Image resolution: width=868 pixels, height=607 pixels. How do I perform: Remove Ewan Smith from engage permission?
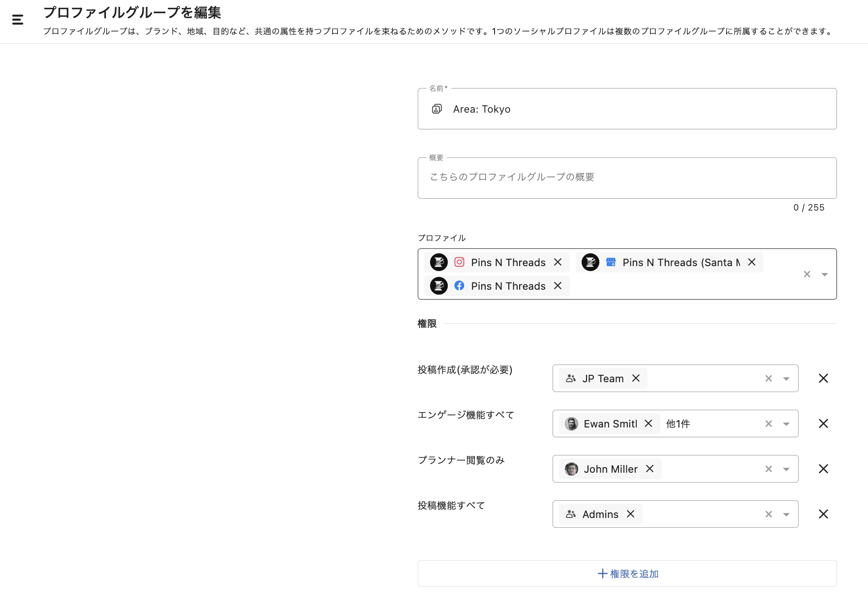tap(649, 424)
